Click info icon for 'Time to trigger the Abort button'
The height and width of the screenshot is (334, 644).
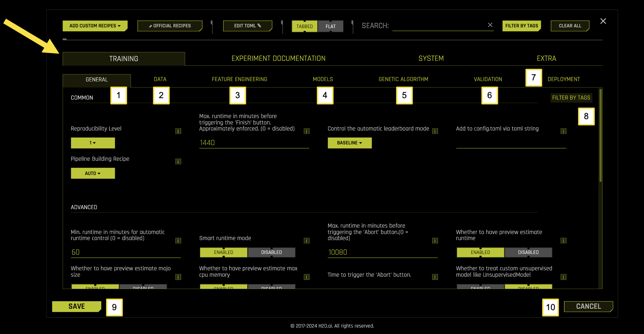(435, 277)
